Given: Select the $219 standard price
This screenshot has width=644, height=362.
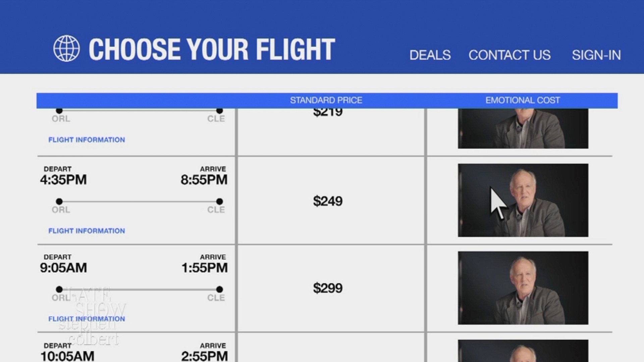Looking at the screenshot, I should [328, 113].
